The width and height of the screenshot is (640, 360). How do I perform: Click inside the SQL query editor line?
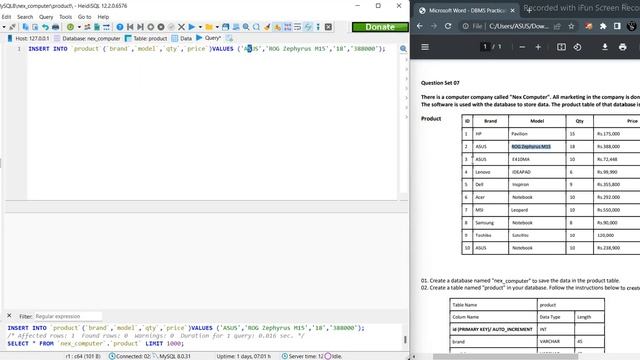coord(207,49)
